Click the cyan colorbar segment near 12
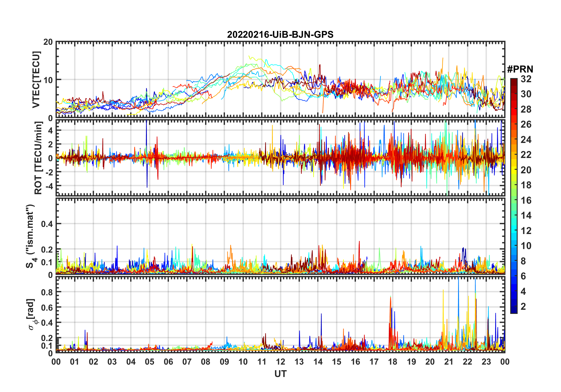This screenshot has height=392, width=561. coord(514,231)
